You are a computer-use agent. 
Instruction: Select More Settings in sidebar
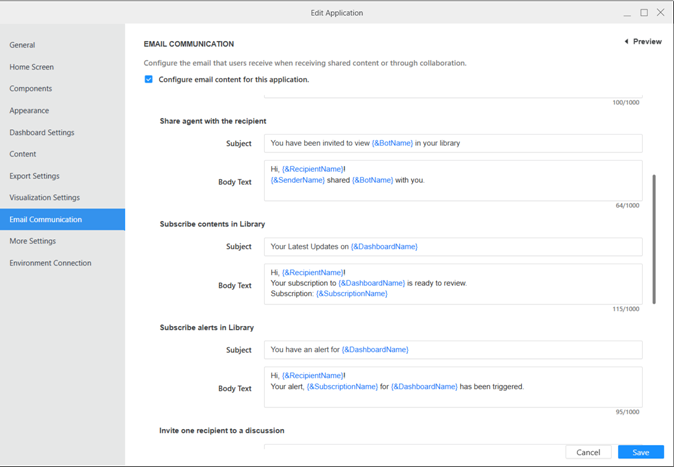coord(33,241)
